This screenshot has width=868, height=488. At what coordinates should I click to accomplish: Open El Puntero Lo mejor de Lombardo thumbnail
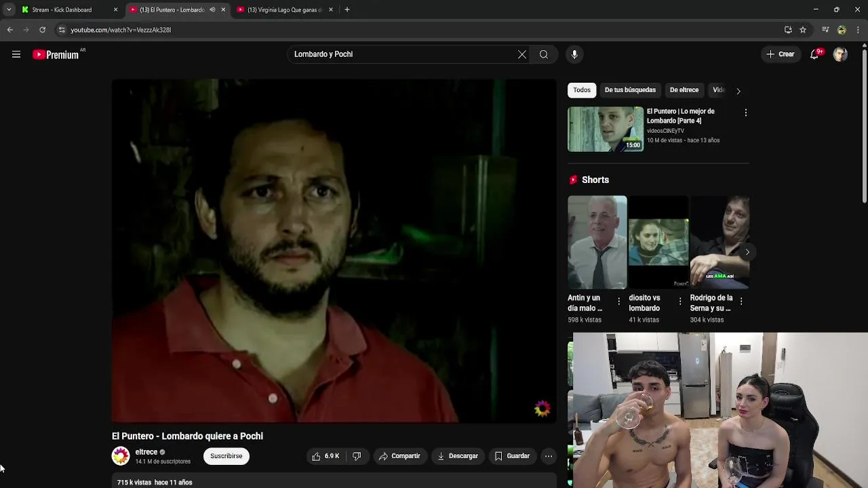606,129
